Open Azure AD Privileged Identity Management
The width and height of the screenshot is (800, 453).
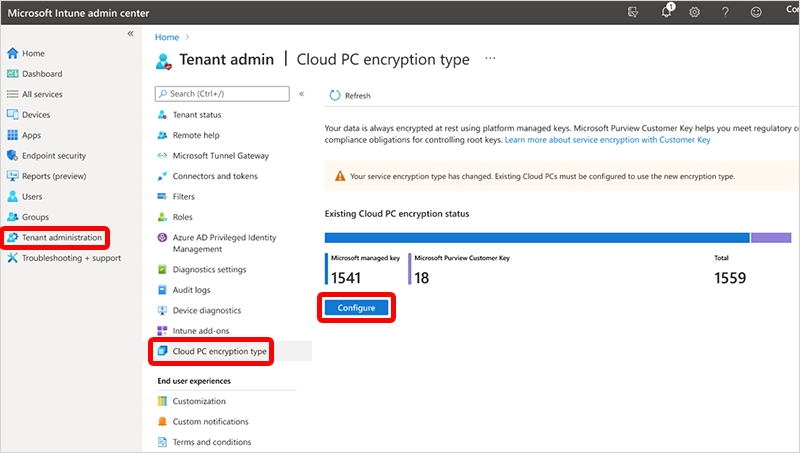point(224,243)
